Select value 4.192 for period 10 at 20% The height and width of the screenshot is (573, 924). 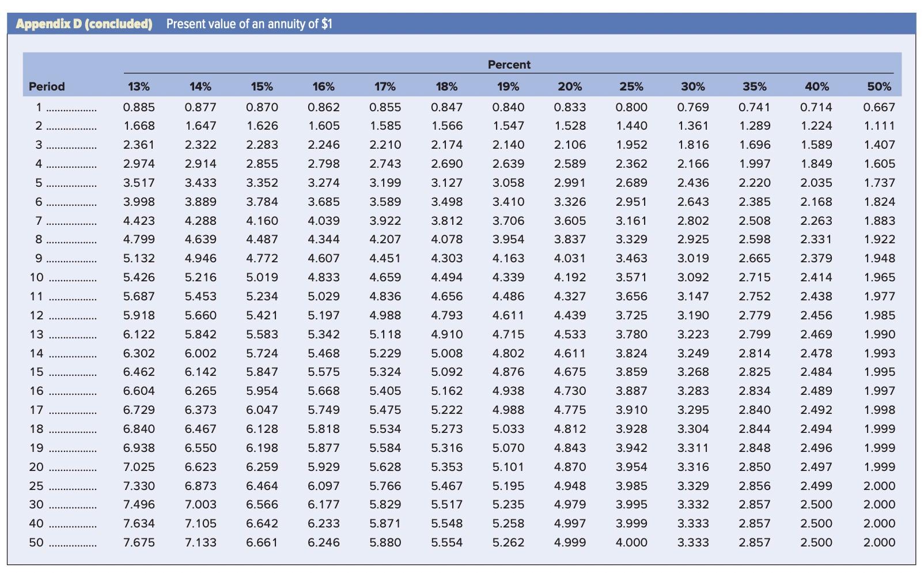tap(570, 277)
